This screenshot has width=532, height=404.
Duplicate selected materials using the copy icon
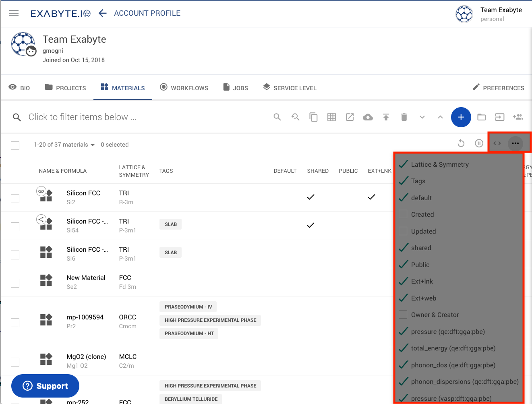pyautogui.click(x=313, y=117)
